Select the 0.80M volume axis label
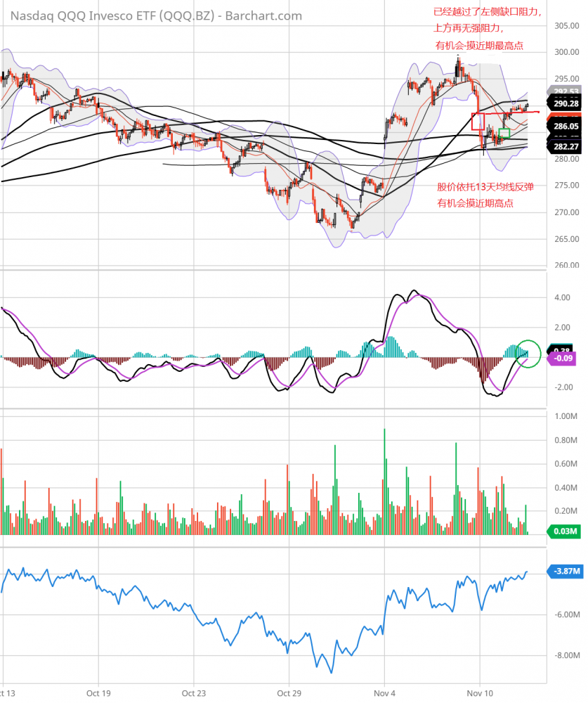The width and height of the screenshot is (588, 703). point(566,440)
